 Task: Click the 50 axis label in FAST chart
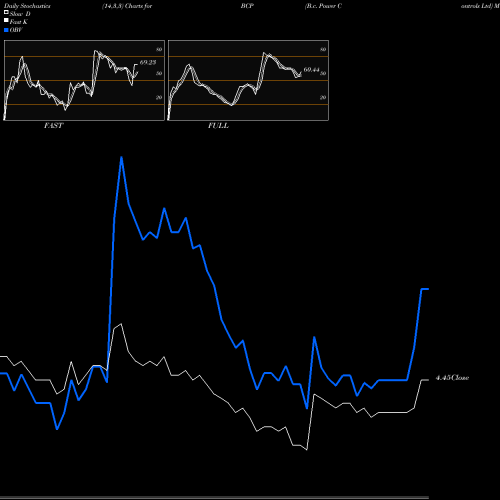point(159,73)
